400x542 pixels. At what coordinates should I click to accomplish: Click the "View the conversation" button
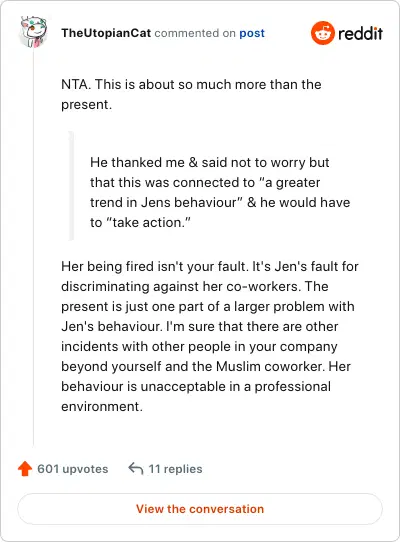pos(200,509)
